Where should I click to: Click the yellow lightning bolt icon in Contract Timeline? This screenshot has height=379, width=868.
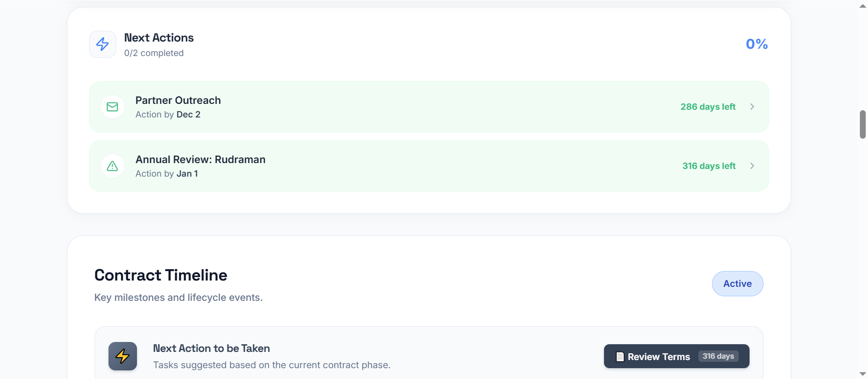click(123, 356)
